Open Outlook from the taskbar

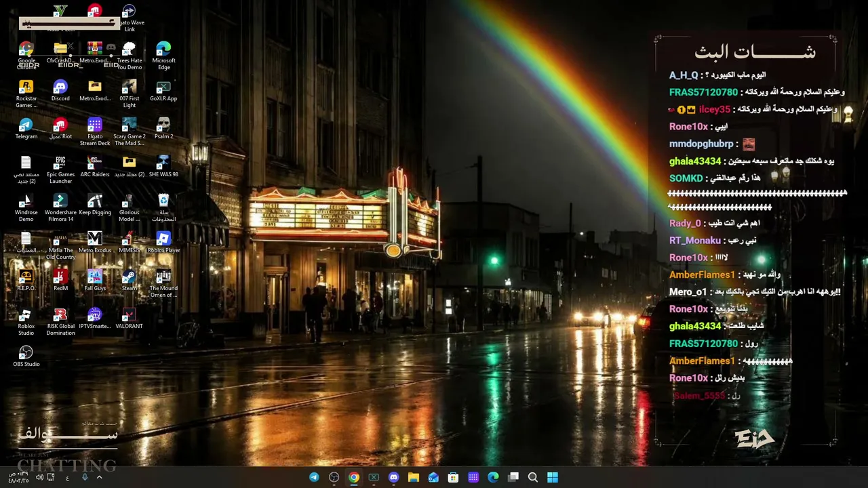click(433, 477)
